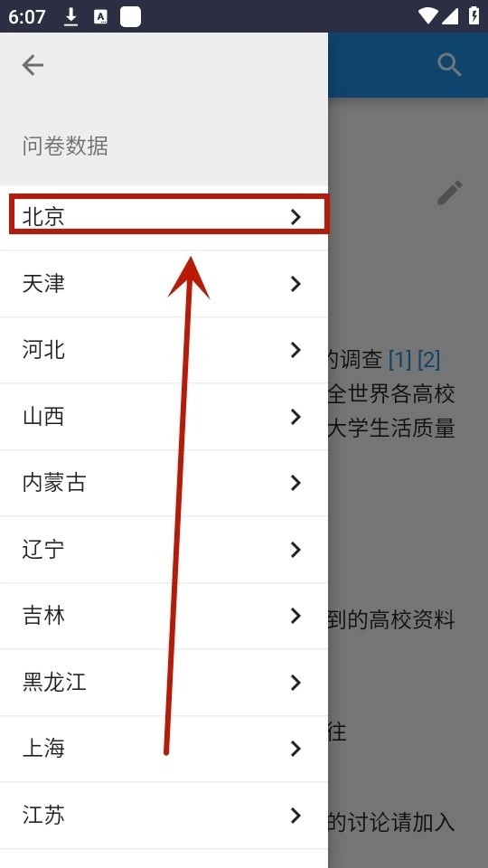Expand the 天津 chevron arrow

pyautogui.click(x=296, y=284)
